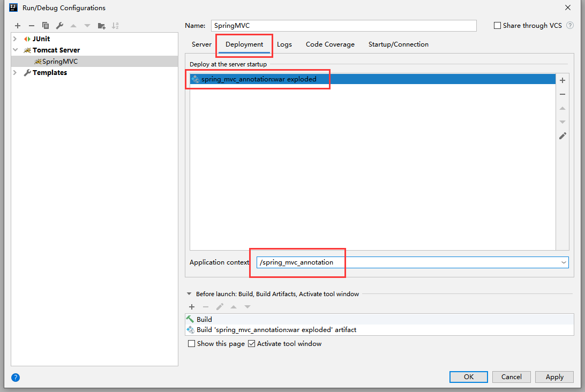Open edit defaults wrench icon
The height and width of the screenshot is (392, 585).
[59, 26]
